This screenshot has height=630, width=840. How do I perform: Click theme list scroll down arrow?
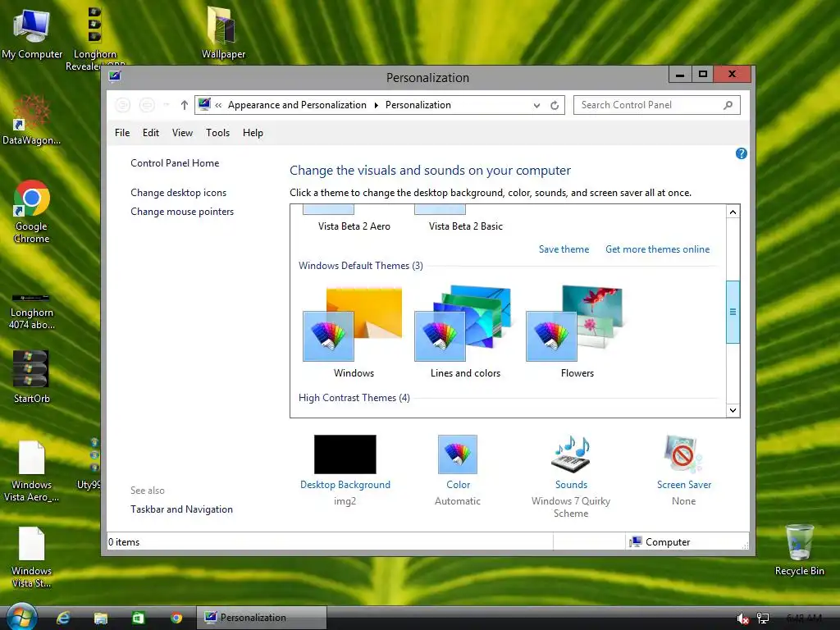[733, 410]
